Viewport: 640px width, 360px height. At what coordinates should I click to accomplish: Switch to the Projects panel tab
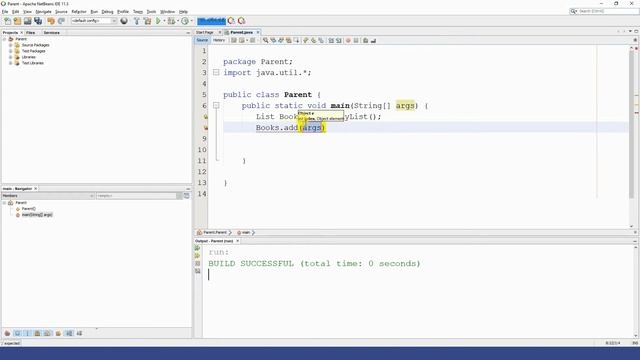10,33
